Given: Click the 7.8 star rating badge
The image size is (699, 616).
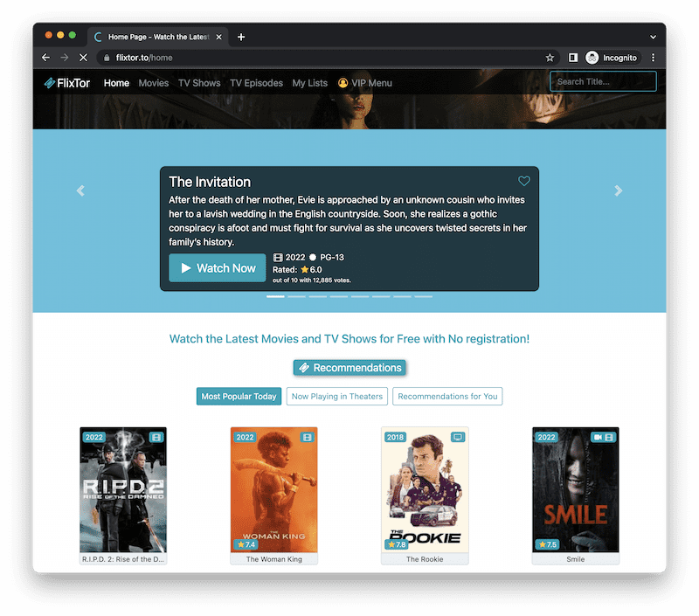Looking at the screenshot, I should tap(397, 544).
